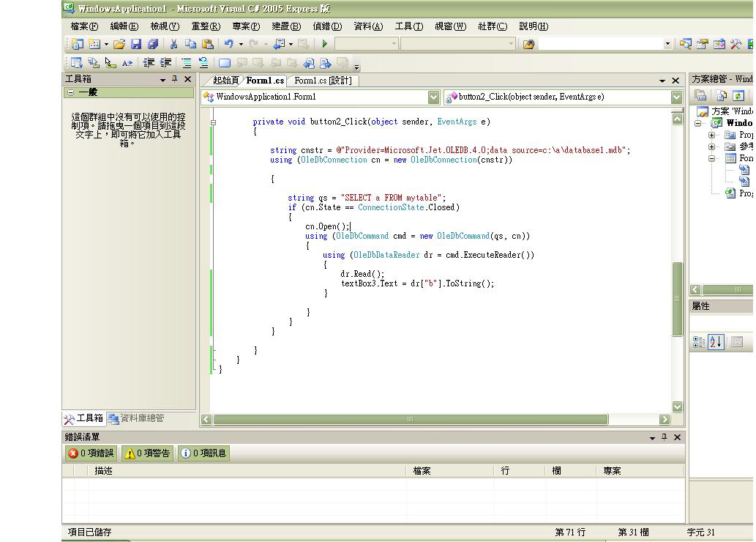Pin the 錯誤清單 panel with the pushpin
This screenshot has width=756, height=542.
point(665,437)
